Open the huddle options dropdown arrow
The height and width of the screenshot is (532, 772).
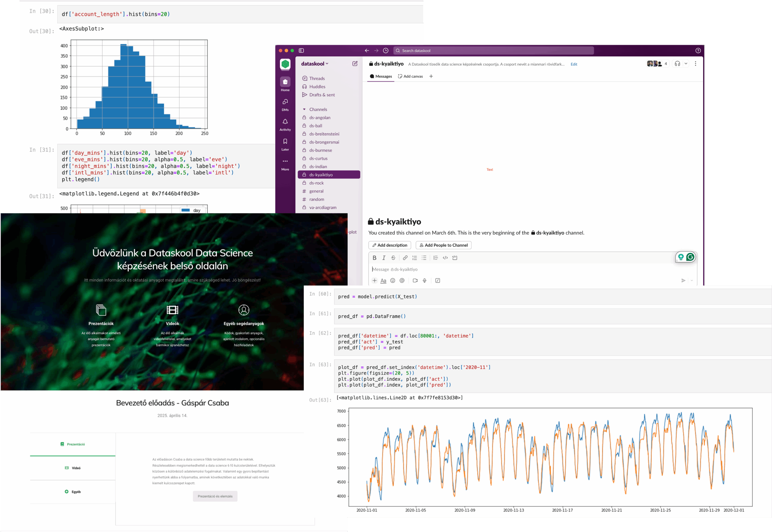coord(686,64)
